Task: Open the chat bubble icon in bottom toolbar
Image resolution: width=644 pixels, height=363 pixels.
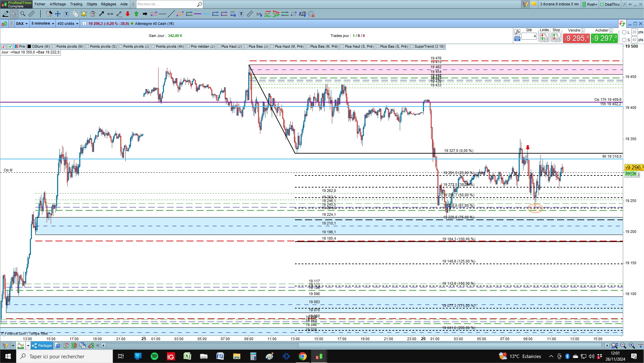Action: click(x=58, y=346)
